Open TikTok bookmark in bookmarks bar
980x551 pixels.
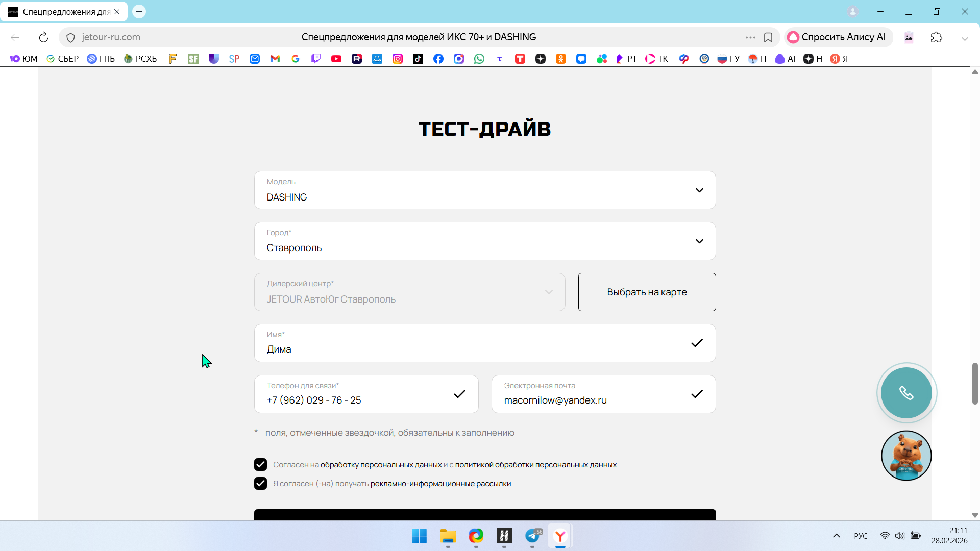[x=418, y=59]
